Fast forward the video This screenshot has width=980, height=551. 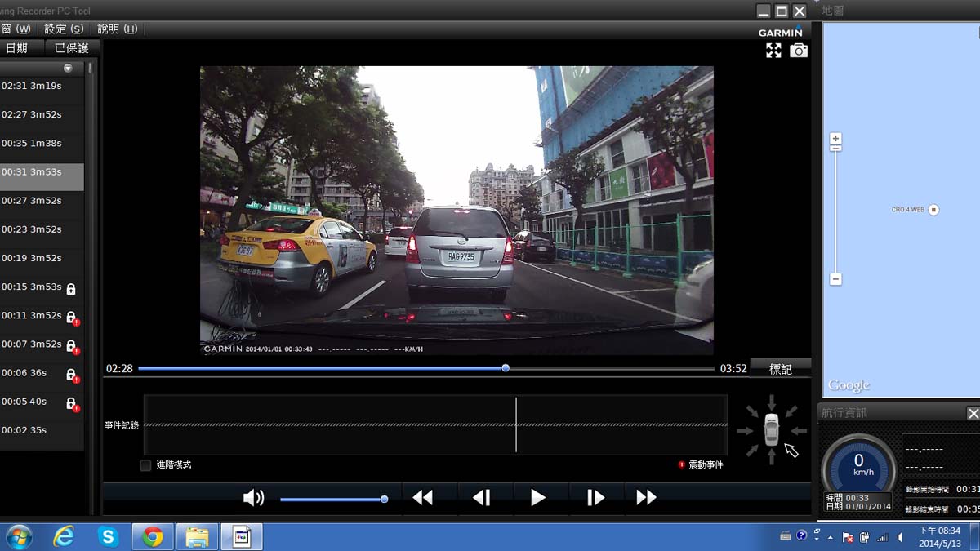646,498
